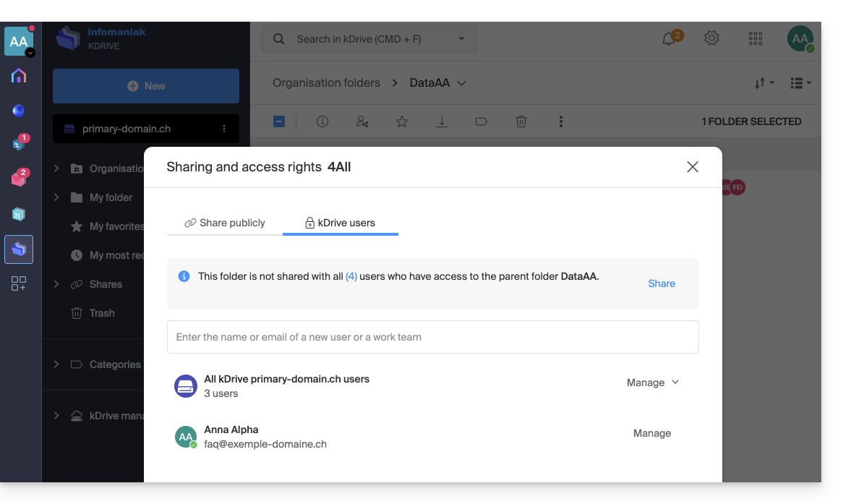Open the sort order dropdown
Viewport: 843px width, 504px height.
[764, 83]
